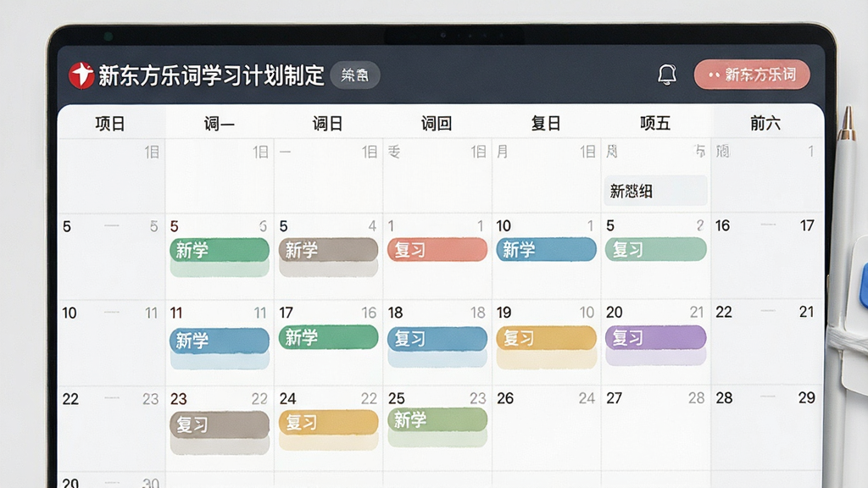Select the 词一 day column header

(x=220, y=123)
